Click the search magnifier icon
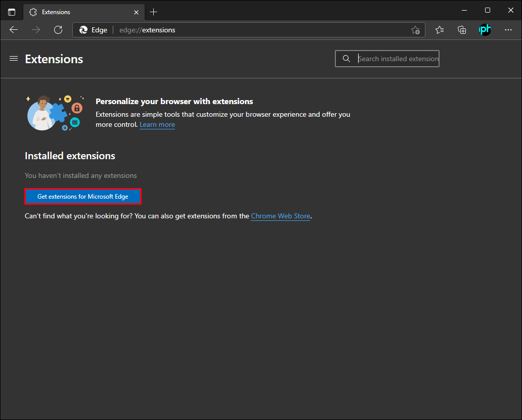This screenshot has width=522, height=420. click(x=346, y=59)
